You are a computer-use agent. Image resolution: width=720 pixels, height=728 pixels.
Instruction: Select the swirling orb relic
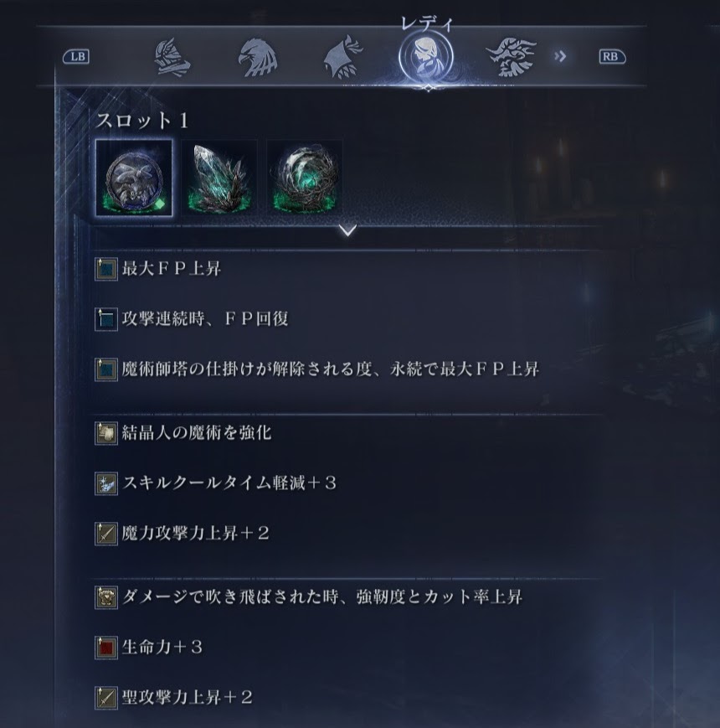point(305,178)
